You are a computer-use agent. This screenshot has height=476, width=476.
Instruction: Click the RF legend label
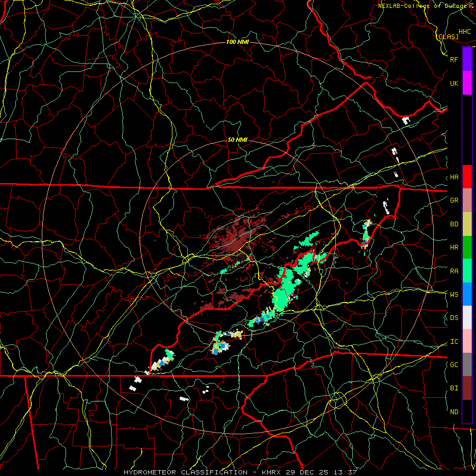pos(454,59)
